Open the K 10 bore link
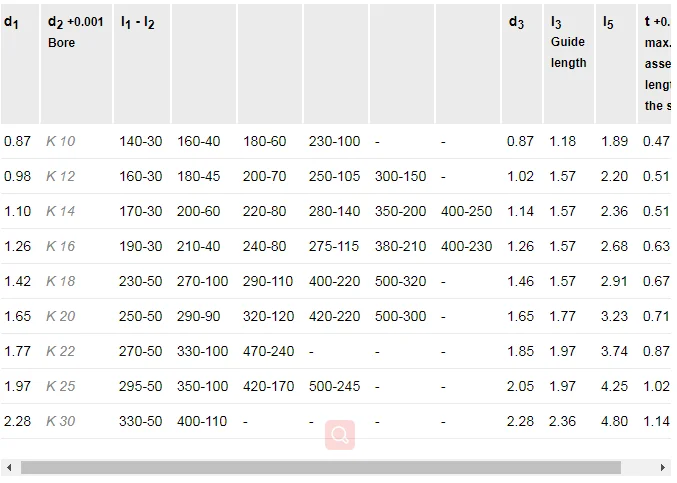Screen dimensions: 677x483 (60, 141)
